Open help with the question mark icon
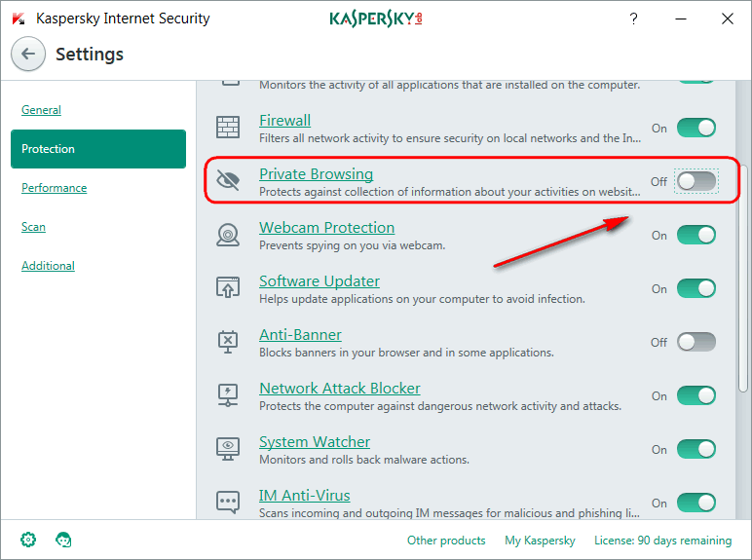Image resolution: width=752 pixels, height=560 pixels. click(x=633, y=19)
